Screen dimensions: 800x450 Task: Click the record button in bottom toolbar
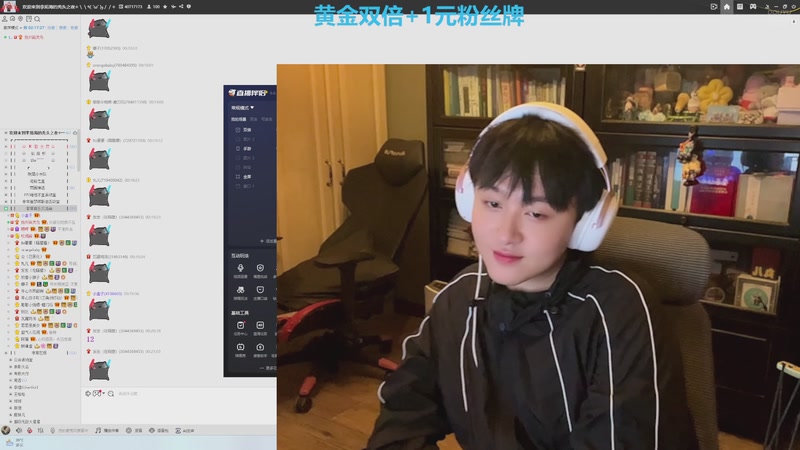point(135,431)
